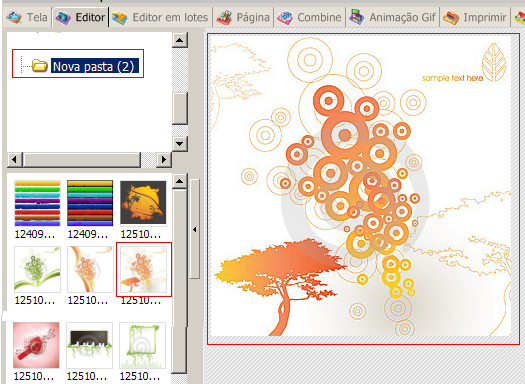
Task: Click the Página tab icon
Action: pyautogui.click(x=224, y=17)
